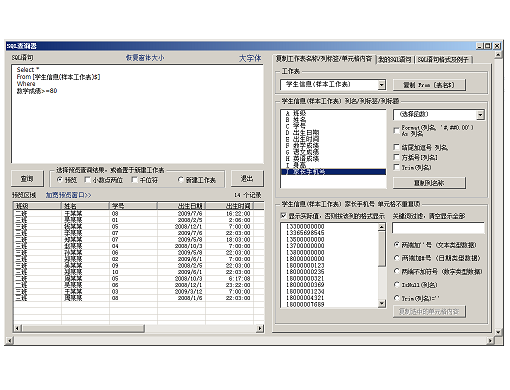Select column B 姓名 in list

click(x=333, y=120)
